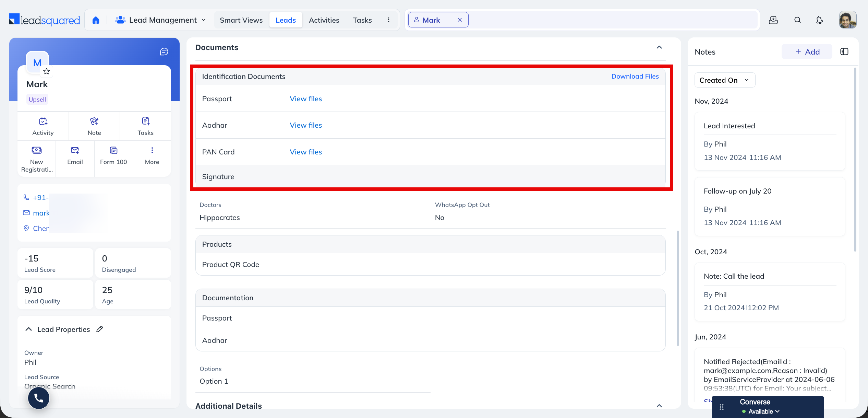The width and height of the screenshot is (868, 418).
Task: Toggle the Notes panel layout icon
Action: click(x=844, y=52)
